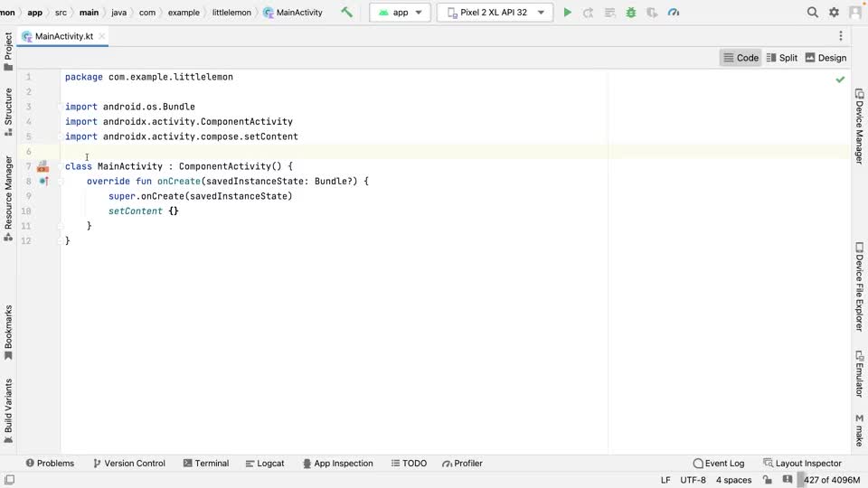868x488 pixels.
Task: Open the Layout Inspector tool window
Action: pyautogui.click(x=802, y=463)
